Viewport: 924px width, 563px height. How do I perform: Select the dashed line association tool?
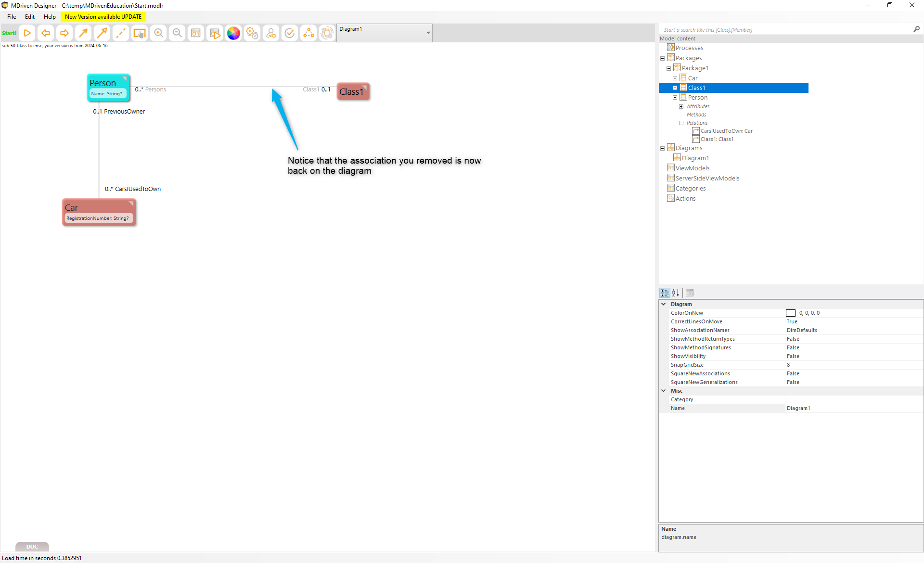coord(121,33)
